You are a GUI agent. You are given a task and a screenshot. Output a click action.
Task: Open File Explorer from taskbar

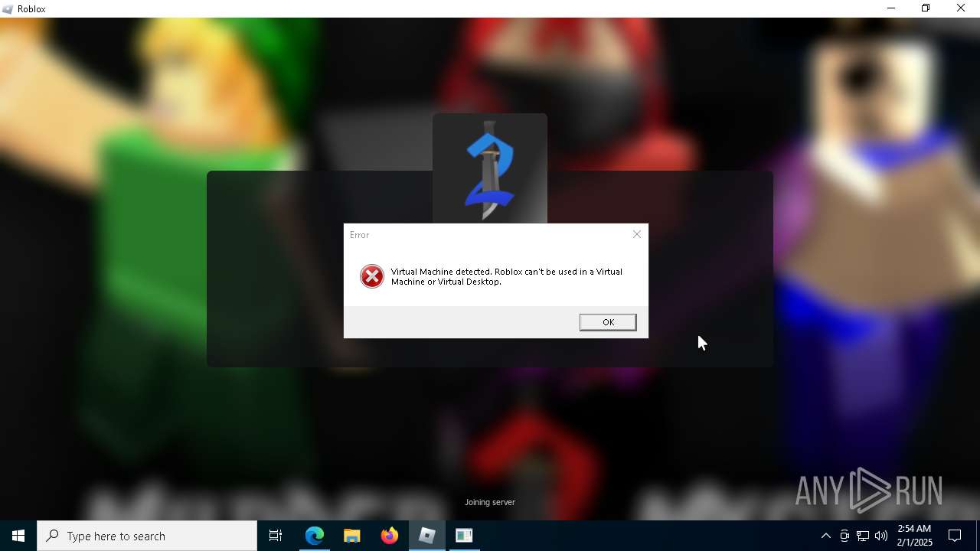[352, 536]
